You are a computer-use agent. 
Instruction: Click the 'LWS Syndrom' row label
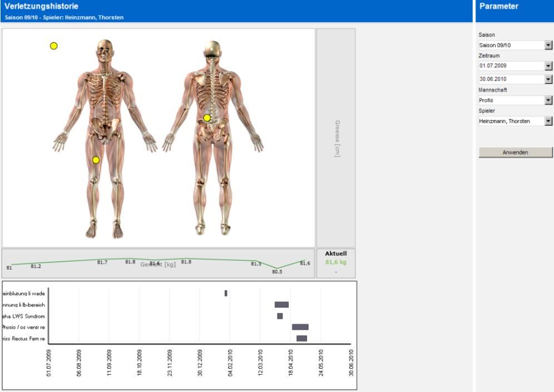click(x=24, y=316)
